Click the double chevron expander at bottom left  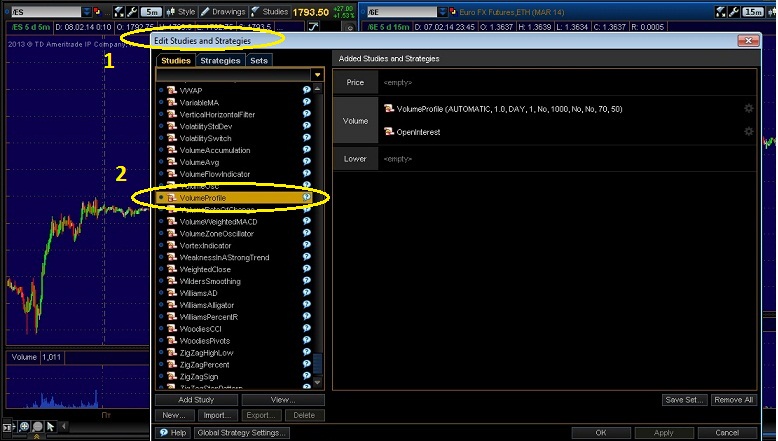click(x=36, y=437)
